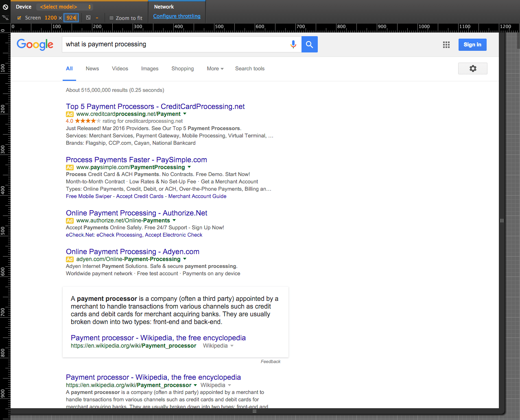Open Top 5 Payment Processors ad link
This screenshot has height=420, width=520.
[155, 107]
